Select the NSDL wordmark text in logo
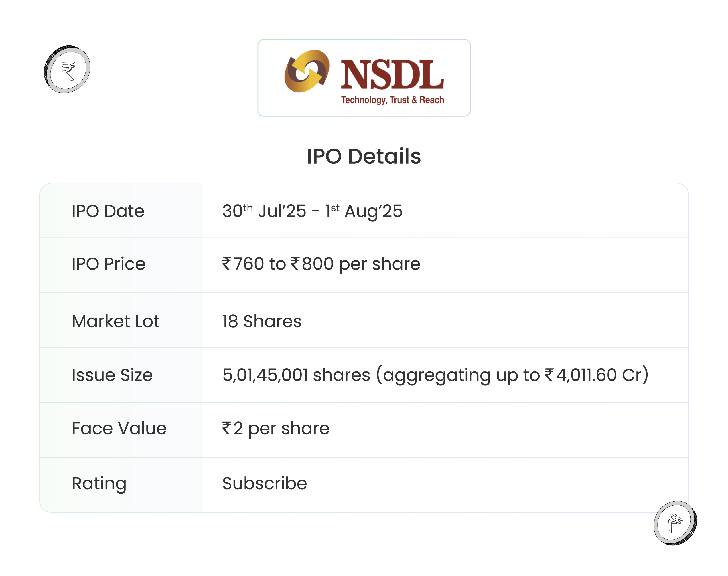 click(392, 74)
